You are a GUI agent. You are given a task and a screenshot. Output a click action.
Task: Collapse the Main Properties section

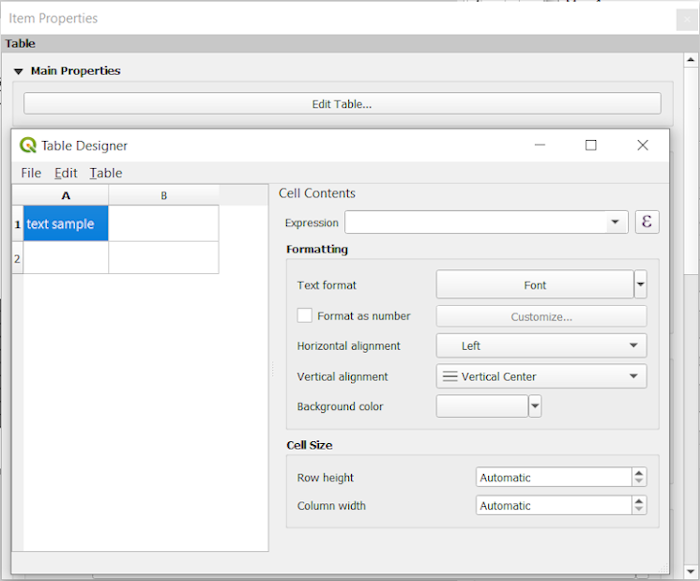pos(18,72)
